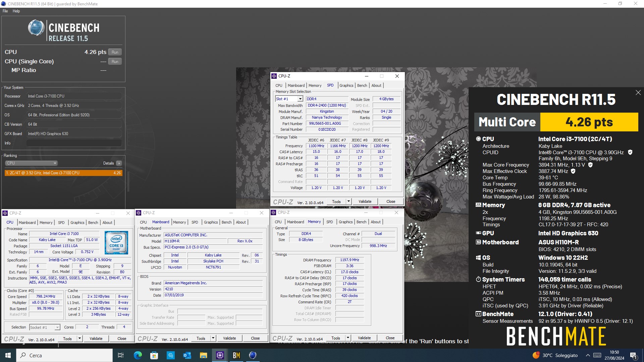The width and height of the screenshot is (644, 362).
Task: Select CPU tab in the Mainboard CPU-Z window
Action: (x=143, y=222)
